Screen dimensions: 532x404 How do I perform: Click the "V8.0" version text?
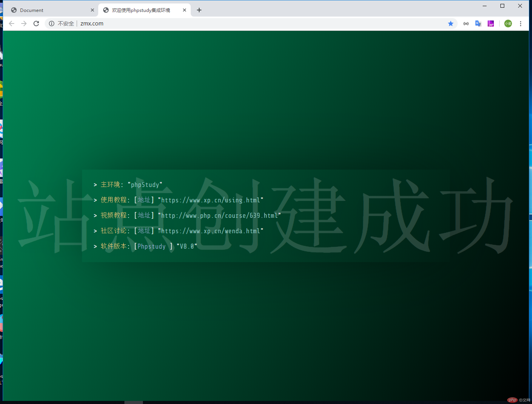tap(187, 246)
